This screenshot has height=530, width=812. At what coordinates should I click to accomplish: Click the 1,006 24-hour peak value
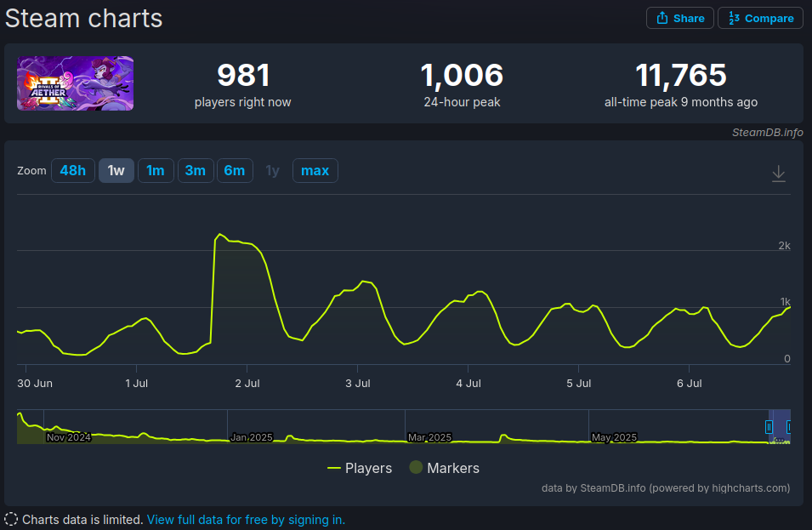[462, 75]
